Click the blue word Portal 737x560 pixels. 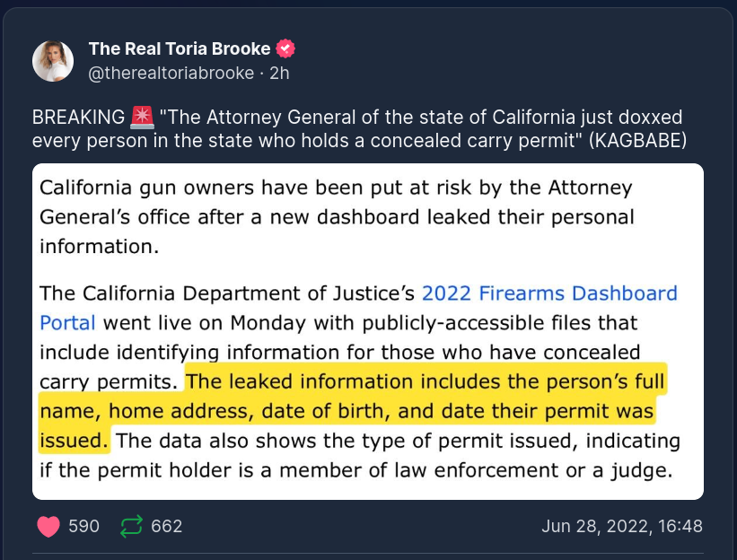(68, 322)
